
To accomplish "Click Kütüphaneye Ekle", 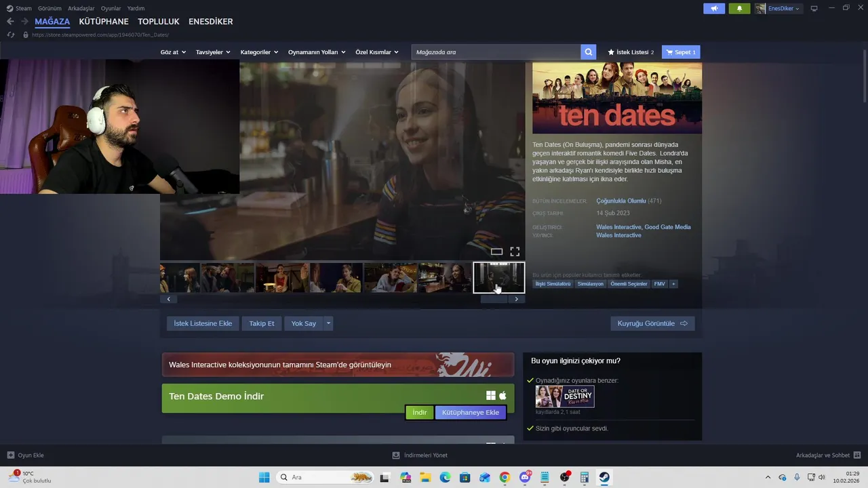I will [471, 412].
